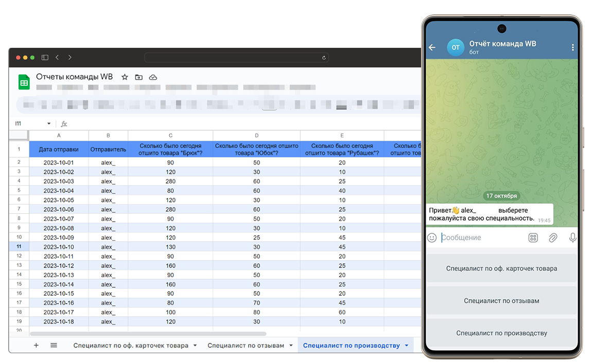Select the value 80 in column D

point(257,312)
